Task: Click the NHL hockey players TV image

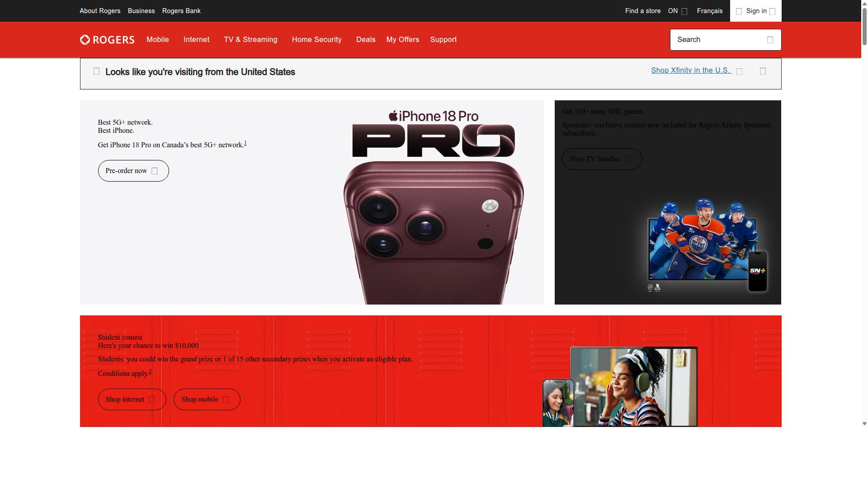Action: (x=708, y=246)
